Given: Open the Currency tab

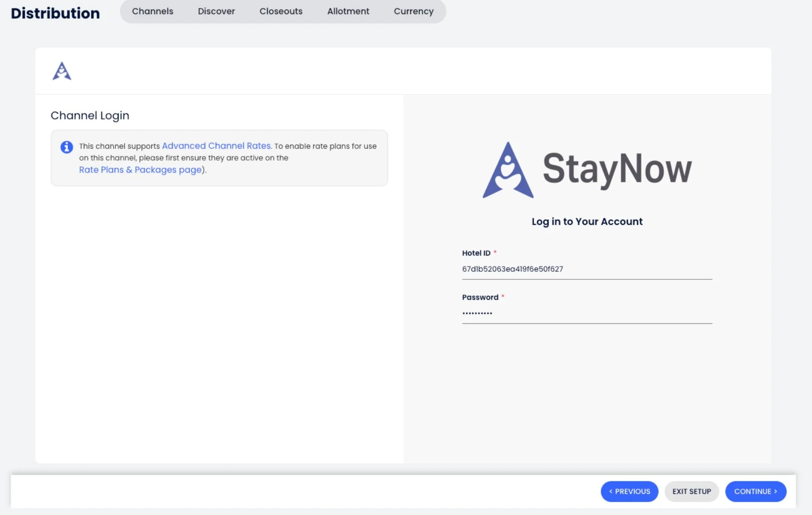Looking at the screenshot, I should (x=413, y=11).
